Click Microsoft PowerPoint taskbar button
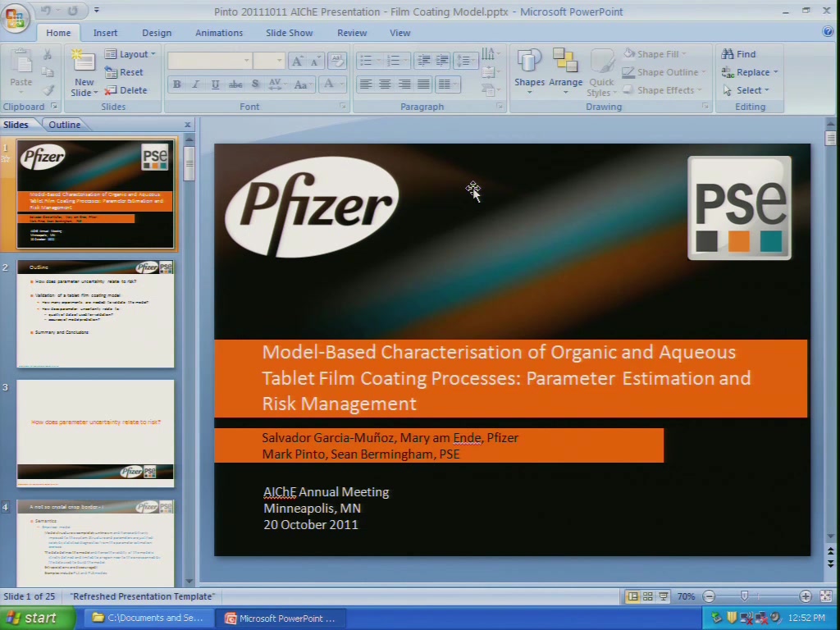 [280, 619]
